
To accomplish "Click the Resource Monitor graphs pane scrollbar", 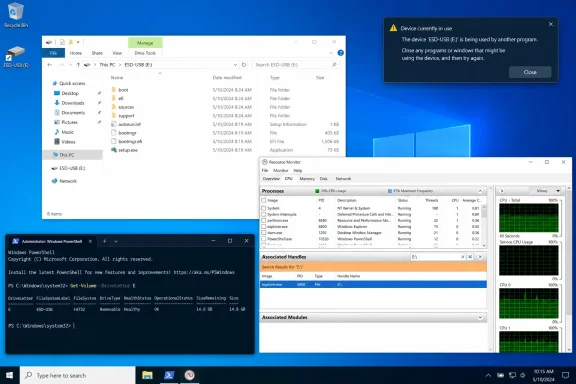I will [569, 269].
